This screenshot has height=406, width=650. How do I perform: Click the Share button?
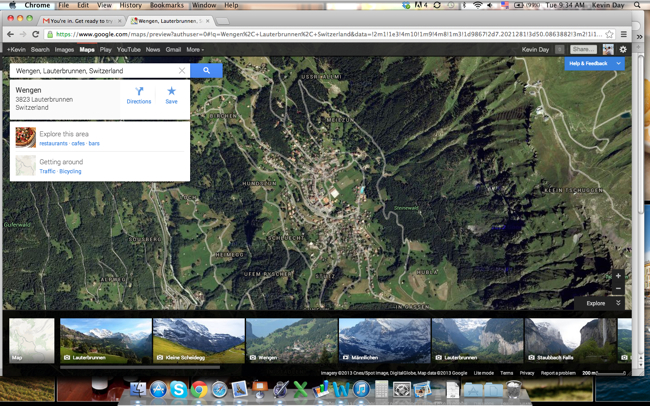pos(583,49)
